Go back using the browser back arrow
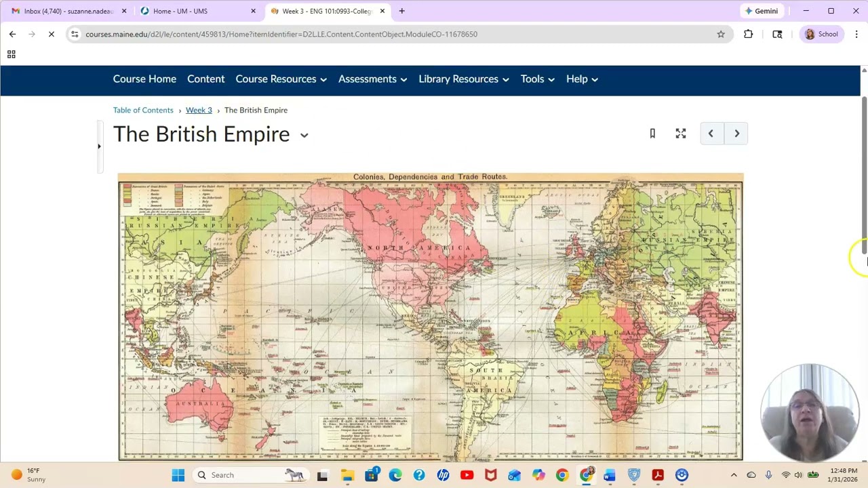 12,34
